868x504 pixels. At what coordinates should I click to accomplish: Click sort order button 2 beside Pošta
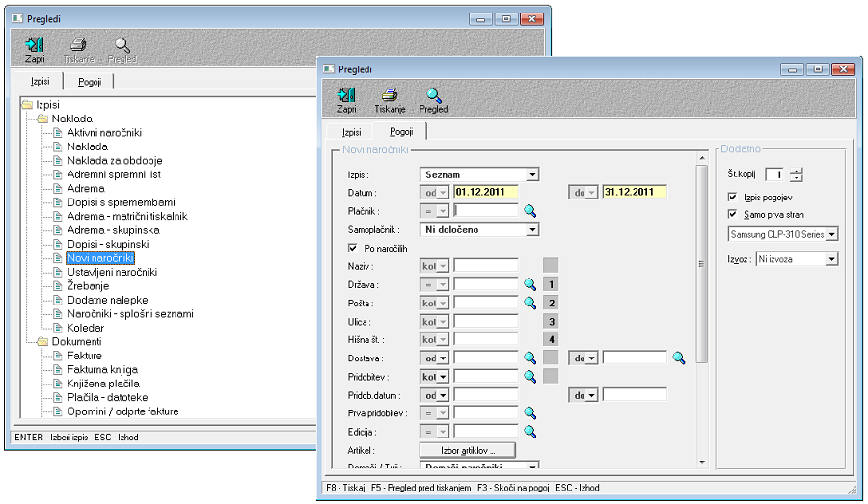(x=551, y=304)
